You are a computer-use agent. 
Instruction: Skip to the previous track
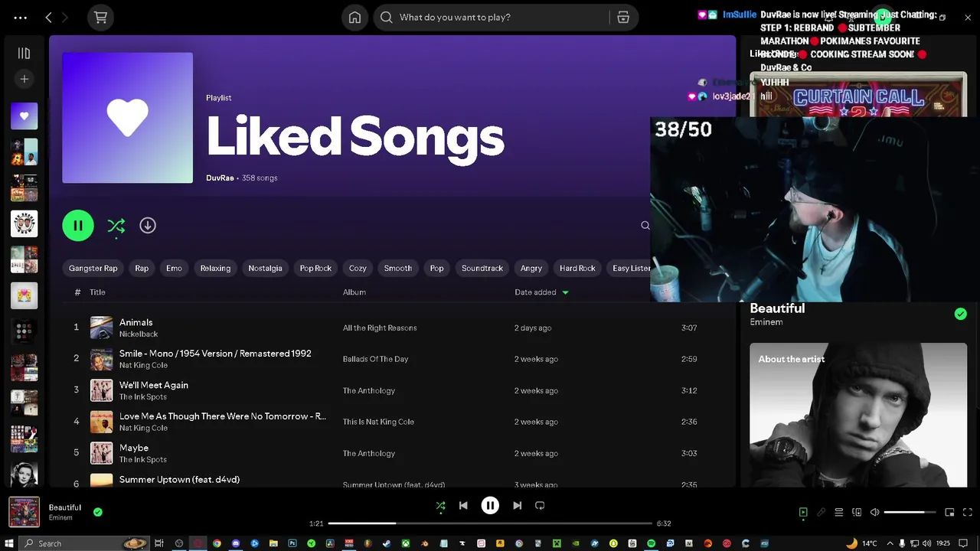(x=463, y=506)
